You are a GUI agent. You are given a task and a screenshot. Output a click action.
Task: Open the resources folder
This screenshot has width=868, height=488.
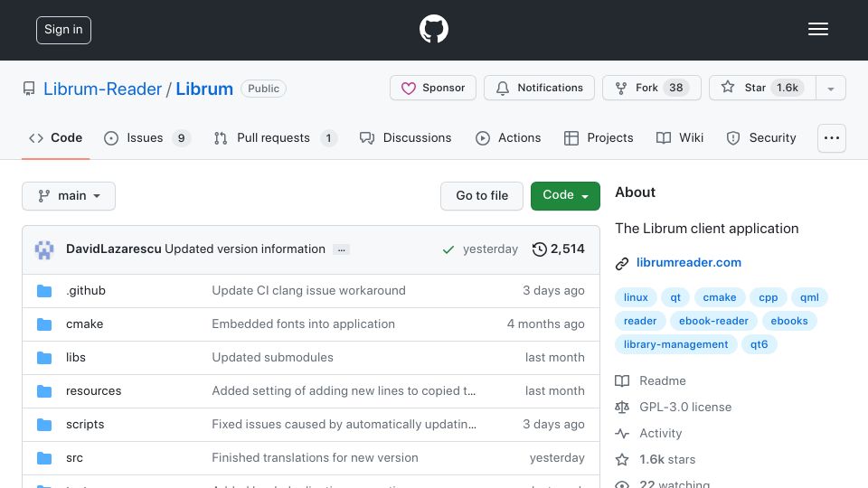tap(93, 390)
